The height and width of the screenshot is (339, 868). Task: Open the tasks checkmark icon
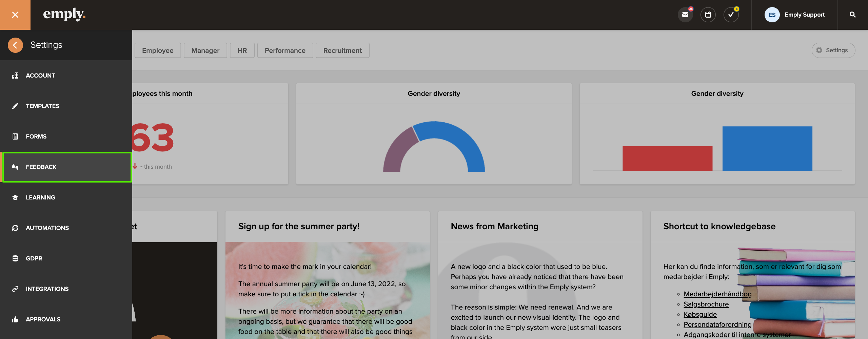(x=731, y=15)
